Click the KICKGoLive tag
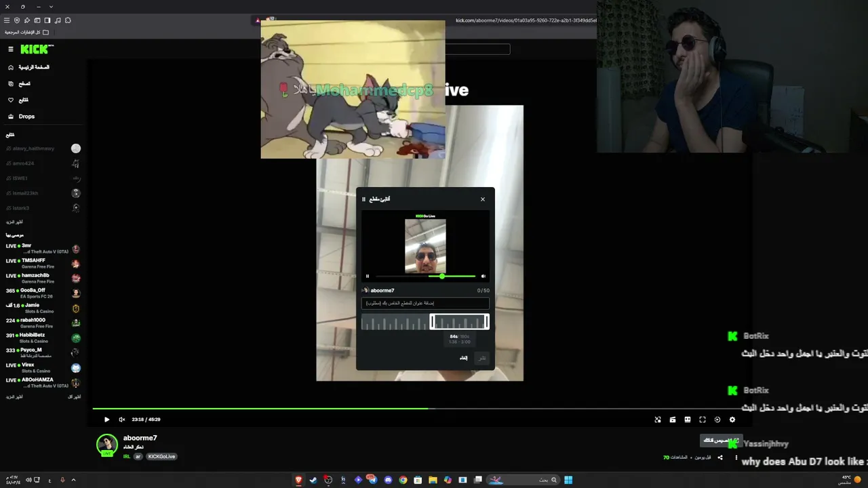868x488 pixels. click(161, 457)
